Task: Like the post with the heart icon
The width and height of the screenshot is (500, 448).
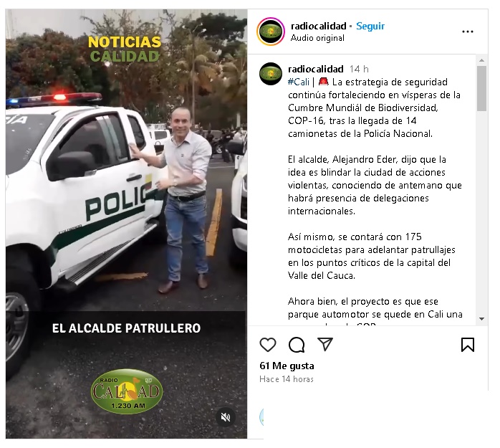Action: click(267, 345)
